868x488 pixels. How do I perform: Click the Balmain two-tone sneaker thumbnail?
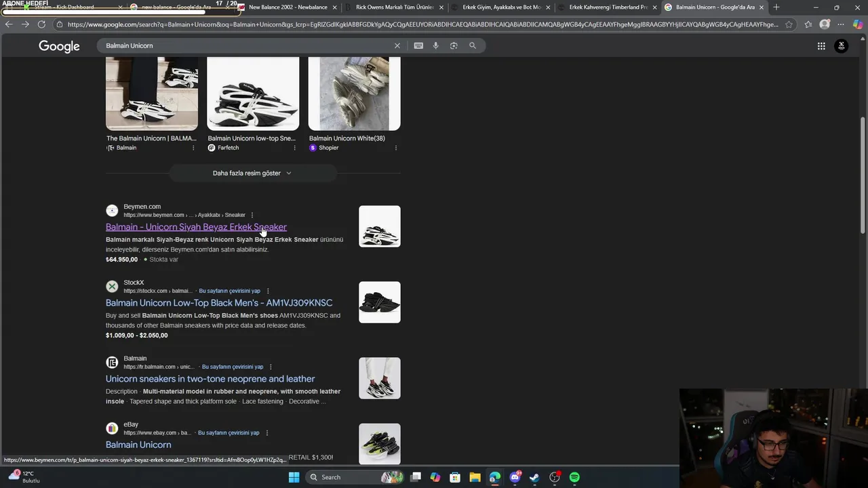[x=380, y=378]
